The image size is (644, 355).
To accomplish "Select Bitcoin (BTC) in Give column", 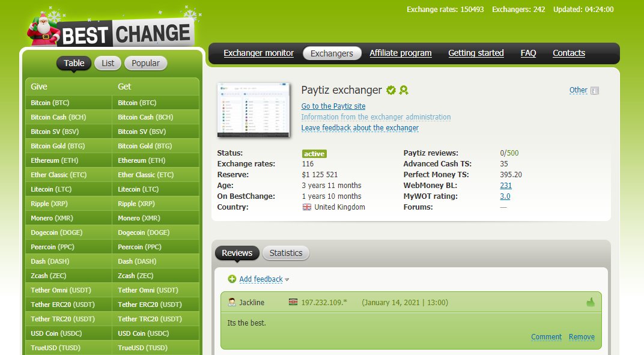I will tap(68, 103).
